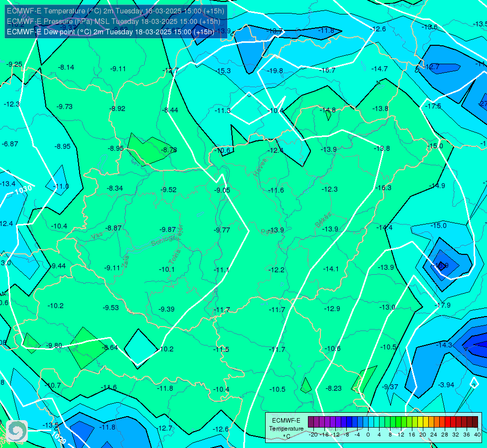Click the Somogy county label
Image resolution: width=487 pixels, height=448 pixels.
(x=162, y=241)
